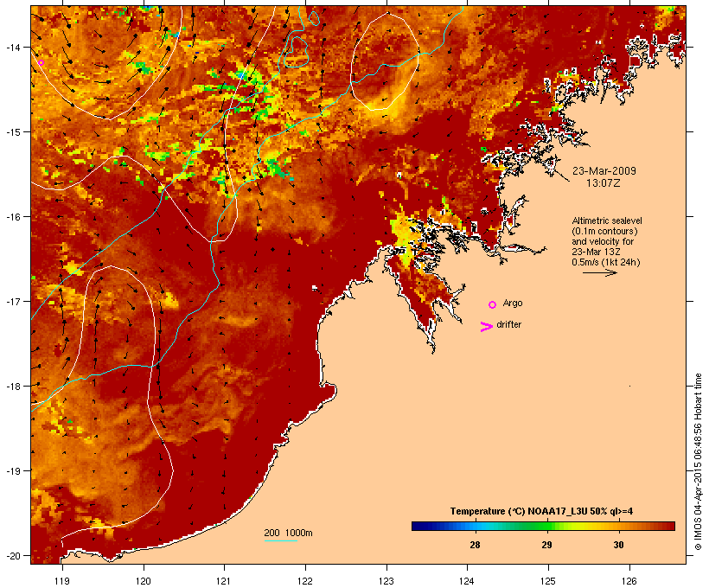Click the longitude label "119"
This screenshot has width=709, height=588.
62,581
